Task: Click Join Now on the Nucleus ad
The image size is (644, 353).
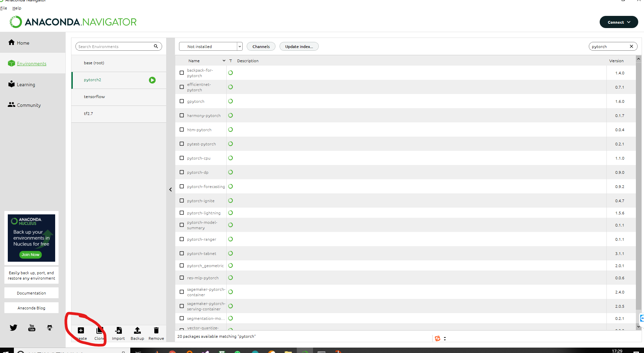Action: 30,255
